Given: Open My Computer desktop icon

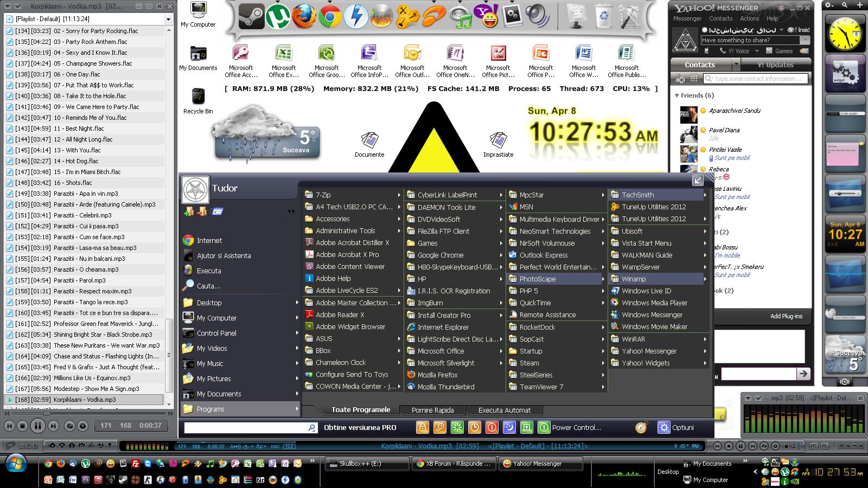Looking at the screenshot, I should click(198, 15).
